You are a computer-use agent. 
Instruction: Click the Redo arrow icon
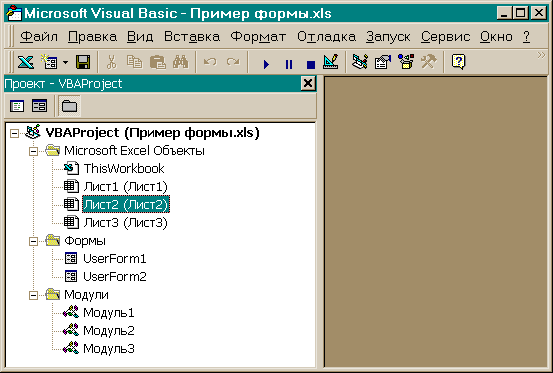(233, 62)
